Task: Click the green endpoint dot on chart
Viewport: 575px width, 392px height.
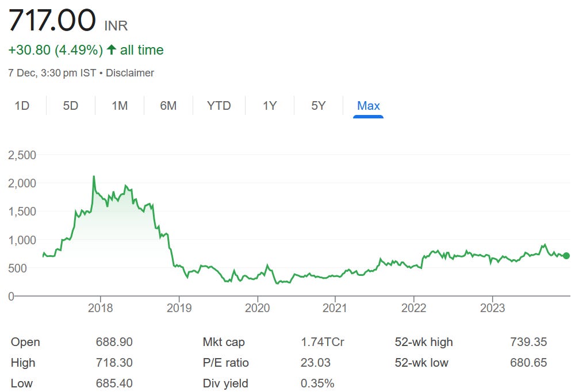Action: pyautogui.click(x=566, y=256)
